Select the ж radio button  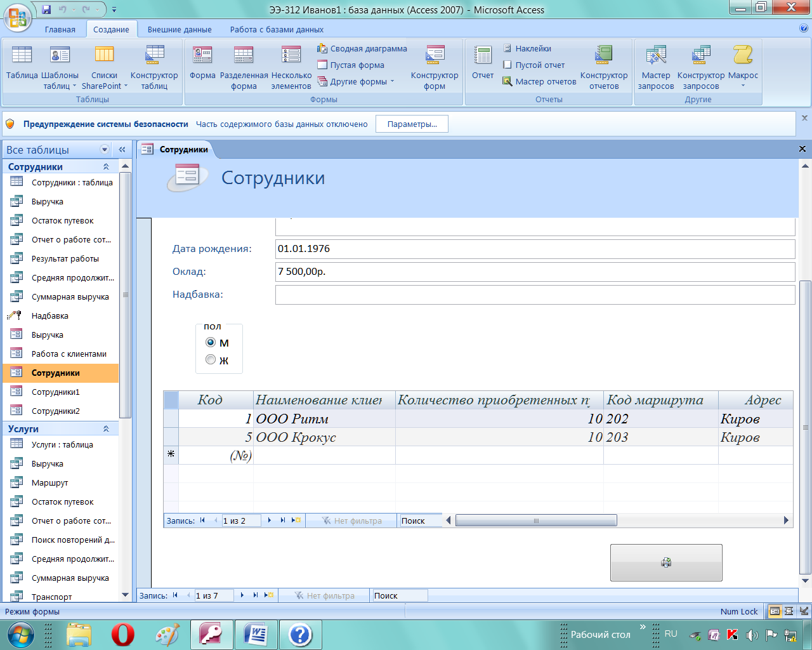click(211, 360)
